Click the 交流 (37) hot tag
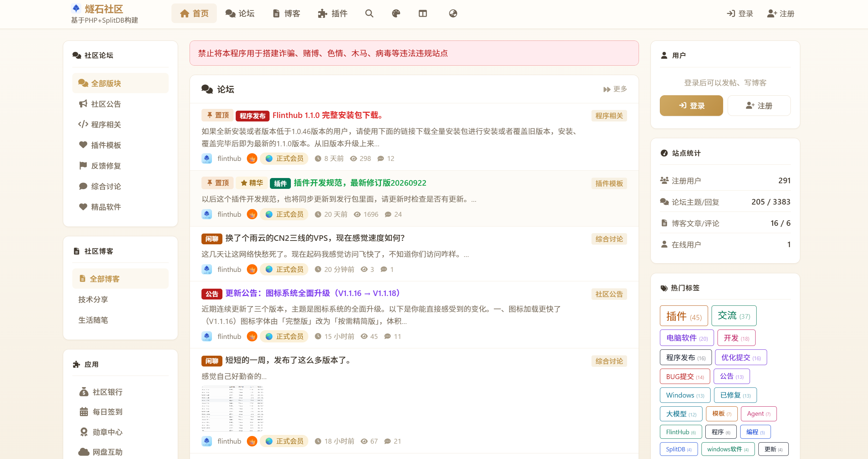Image resolution: width=868 pixels, height=459 pixels. tap(734, 316)
